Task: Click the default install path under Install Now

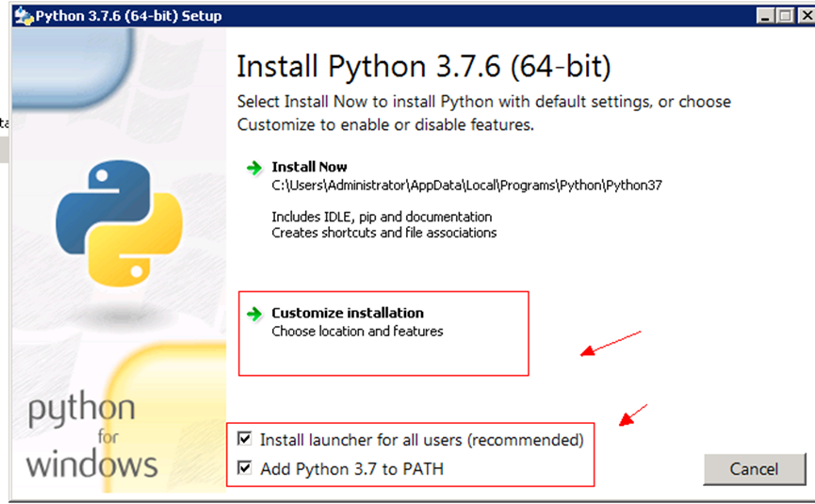Action: coord(466,186)
